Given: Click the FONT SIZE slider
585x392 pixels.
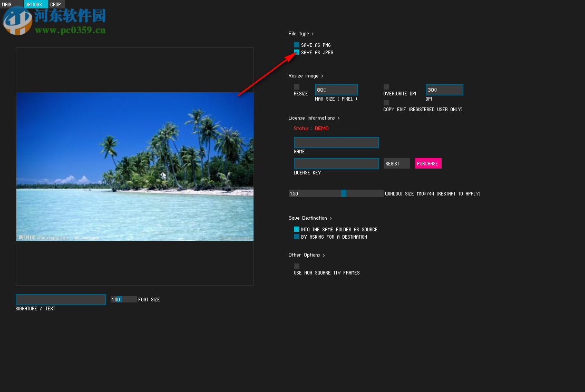Looking at the screenshot, I should pos(124,299).
